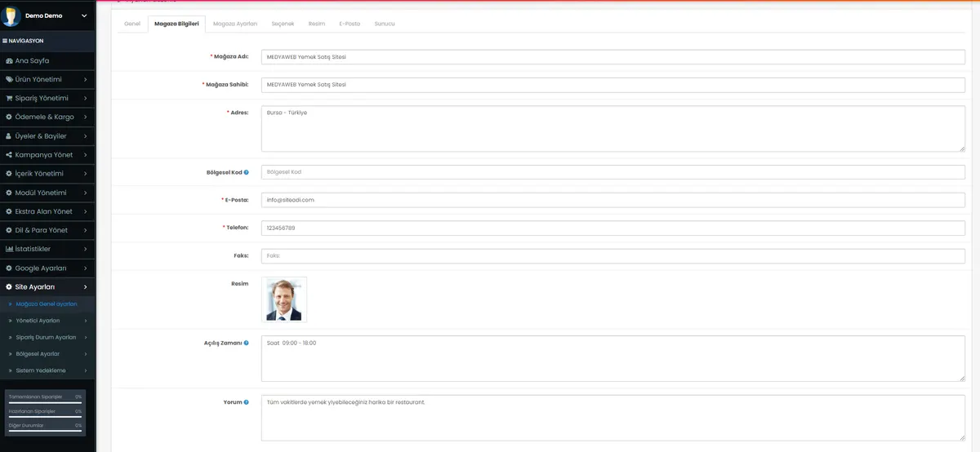This screenshot has width=980, height=452.
Task: Click the help icon next to Yorum
Action: pos(246,402)
